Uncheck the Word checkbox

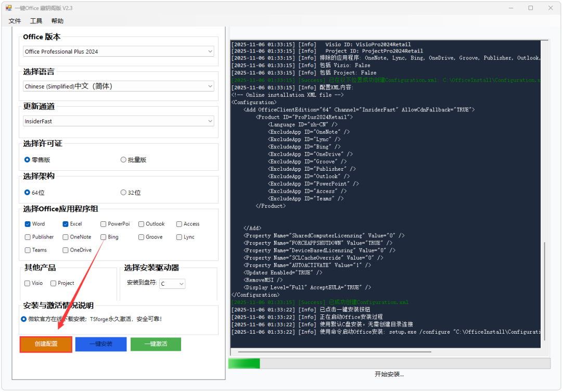tap(28, 224)
